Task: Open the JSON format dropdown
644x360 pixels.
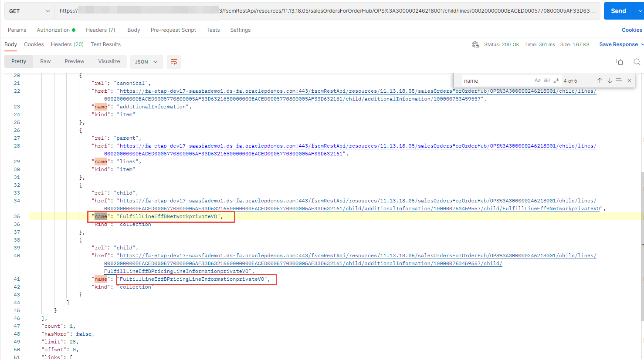Action: coord(146,62)
